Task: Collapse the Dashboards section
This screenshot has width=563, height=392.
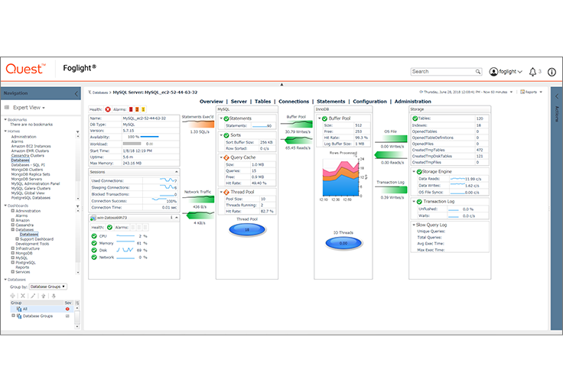Action: click(5, 206)
